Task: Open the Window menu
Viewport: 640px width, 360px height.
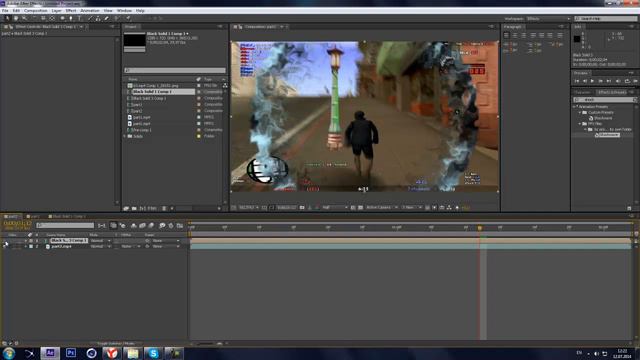Action: (x=124, y=11)
